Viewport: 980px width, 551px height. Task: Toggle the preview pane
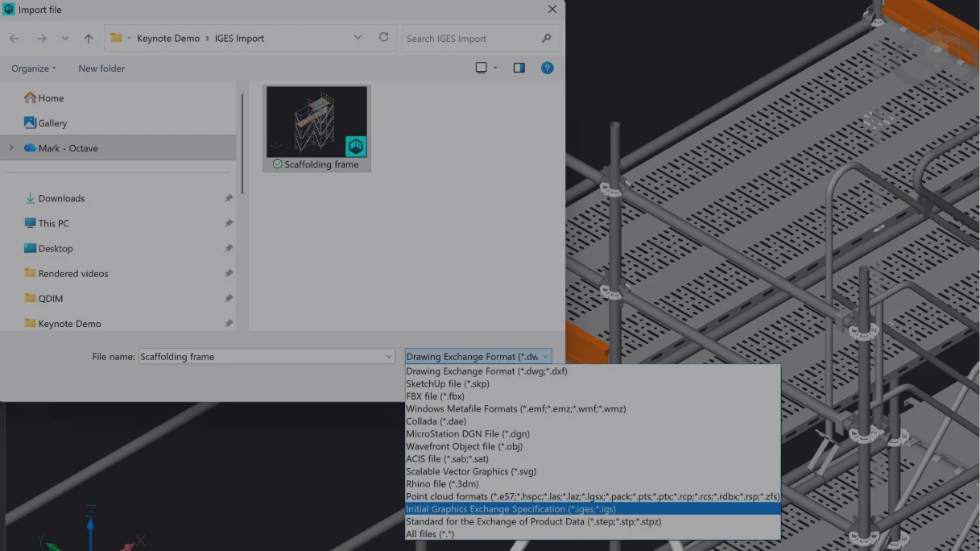[x=519, y=68]
